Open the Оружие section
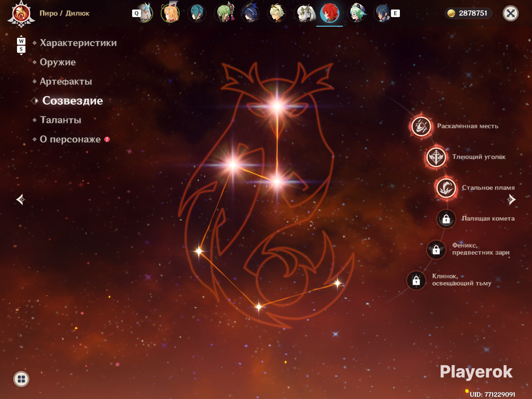 [58, 62]
